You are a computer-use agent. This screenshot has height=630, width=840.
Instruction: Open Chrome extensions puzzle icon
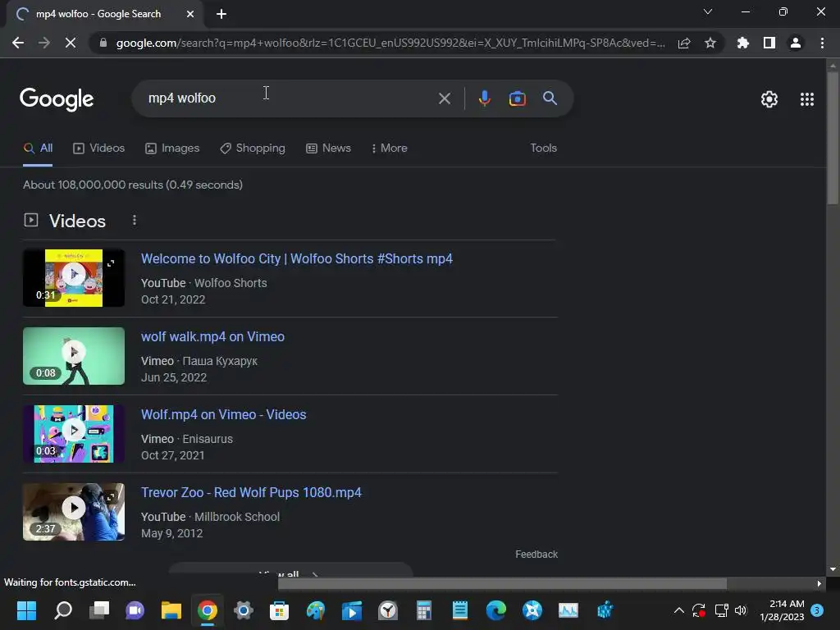743,43
